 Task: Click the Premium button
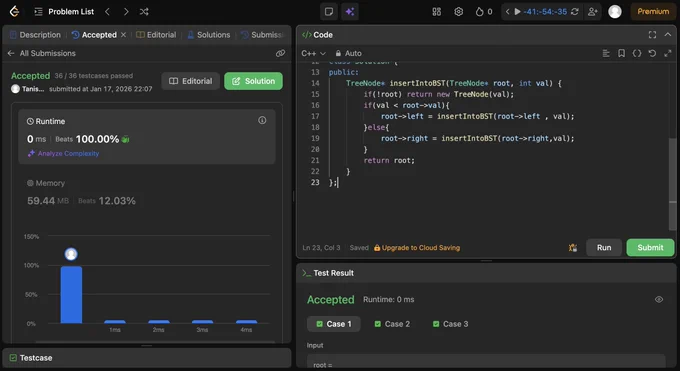click(653, 12)
